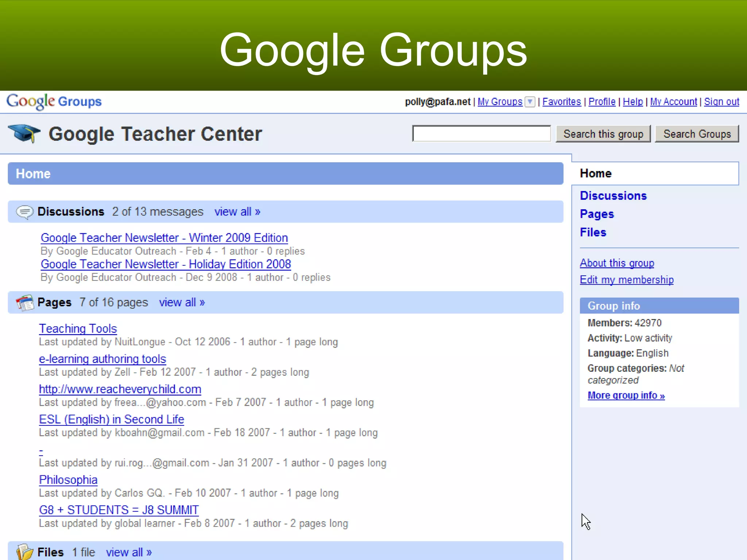The height and width of the screenshot is (560, 747).
Task: Click the polly@pafa.net account text
Action: click(438, 102)
